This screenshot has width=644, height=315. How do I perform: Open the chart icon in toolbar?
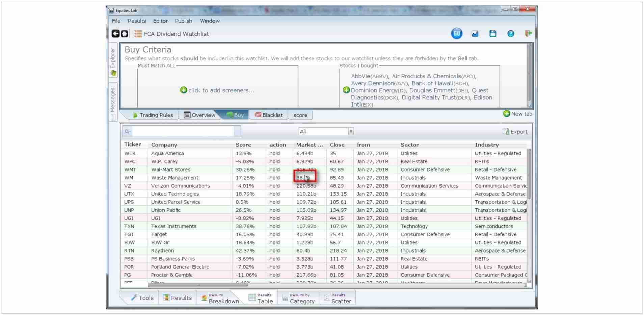tap(475, 34)
